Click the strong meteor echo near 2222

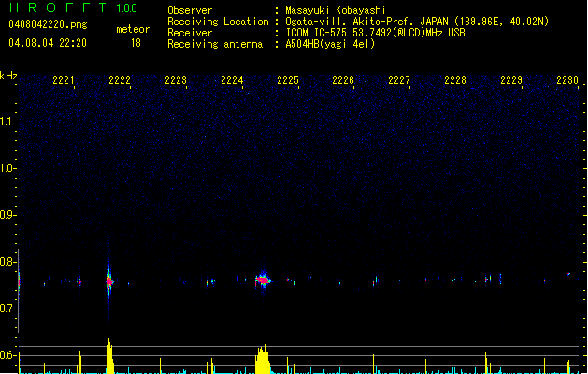(x=109, y=280)
